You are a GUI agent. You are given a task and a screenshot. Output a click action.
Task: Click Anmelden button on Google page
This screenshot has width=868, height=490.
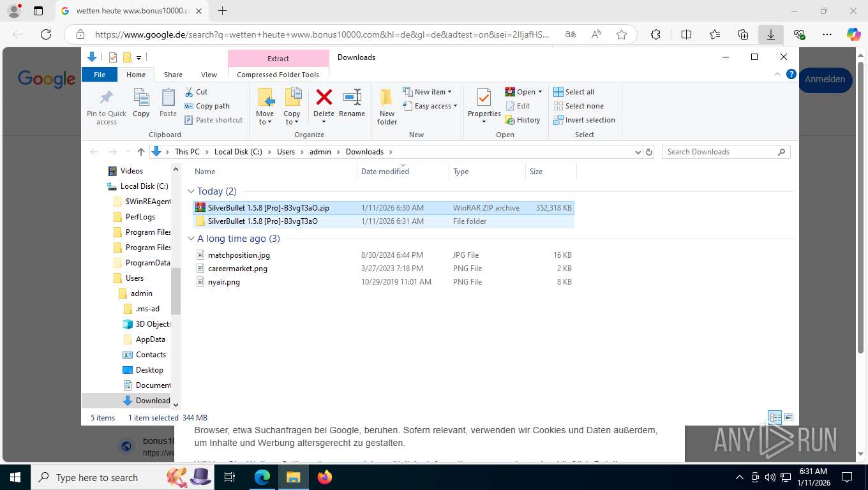click(x=825, y=80)
